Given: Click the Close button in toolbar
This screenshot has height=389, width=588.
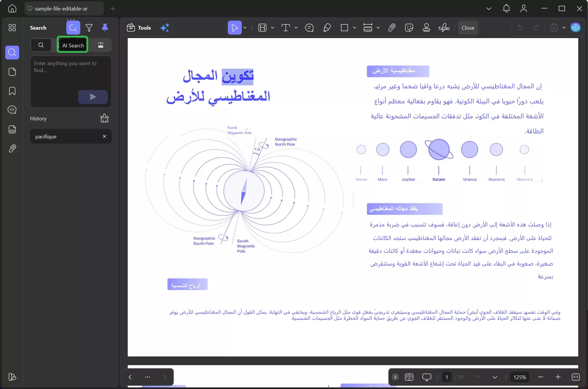Looking at the screenshot, I should [x=467, y=28].
